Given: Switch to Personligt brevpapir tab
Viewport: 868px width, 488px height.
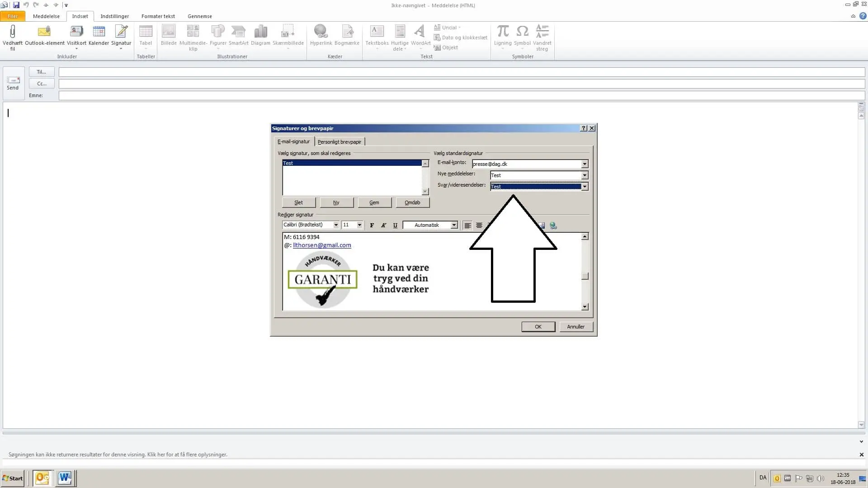Looking at the screenshot, I should (x=339, y=142).
